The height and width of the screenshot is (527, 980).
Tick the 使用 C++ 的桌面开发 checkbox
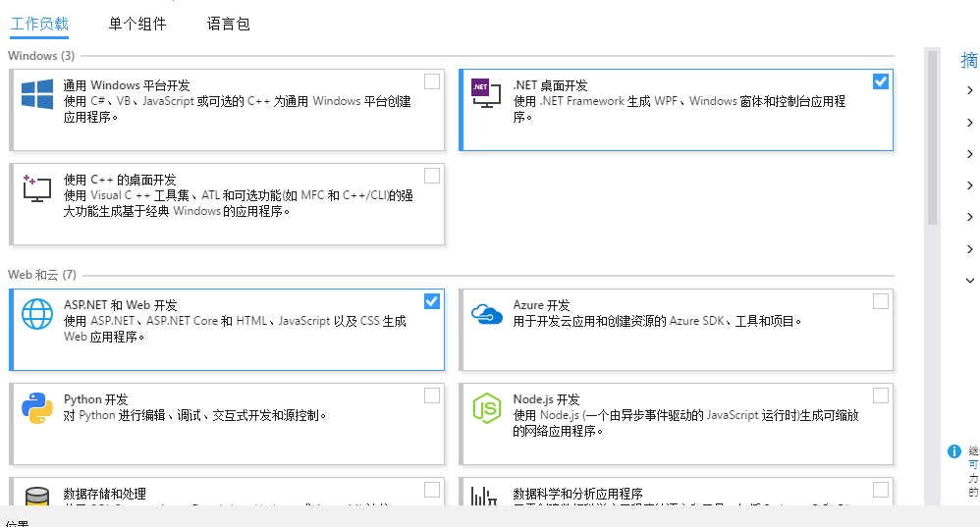tap(432, 176)
